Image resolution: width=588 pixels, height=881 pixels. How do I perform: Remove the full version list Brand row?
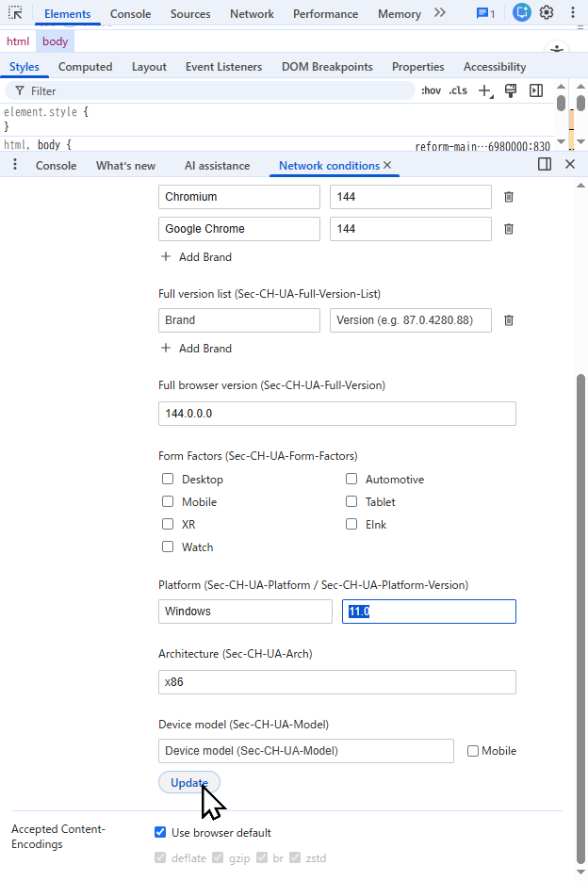(509, 320)
